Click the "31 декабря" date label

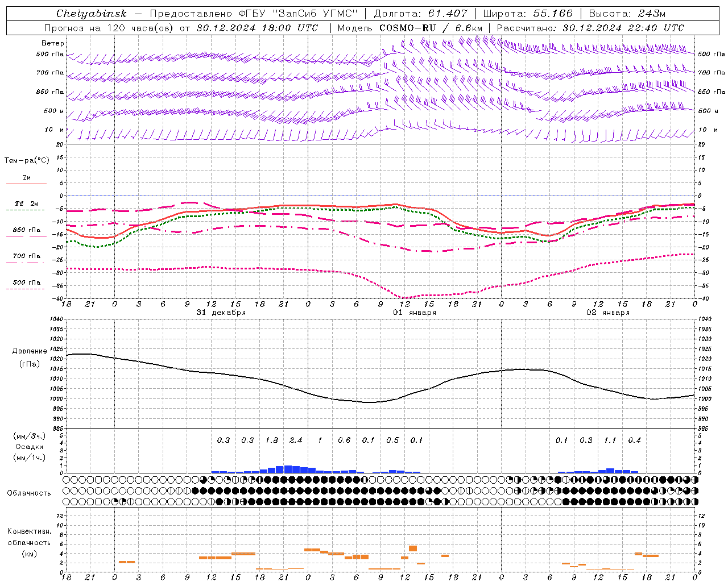point(221,313)
